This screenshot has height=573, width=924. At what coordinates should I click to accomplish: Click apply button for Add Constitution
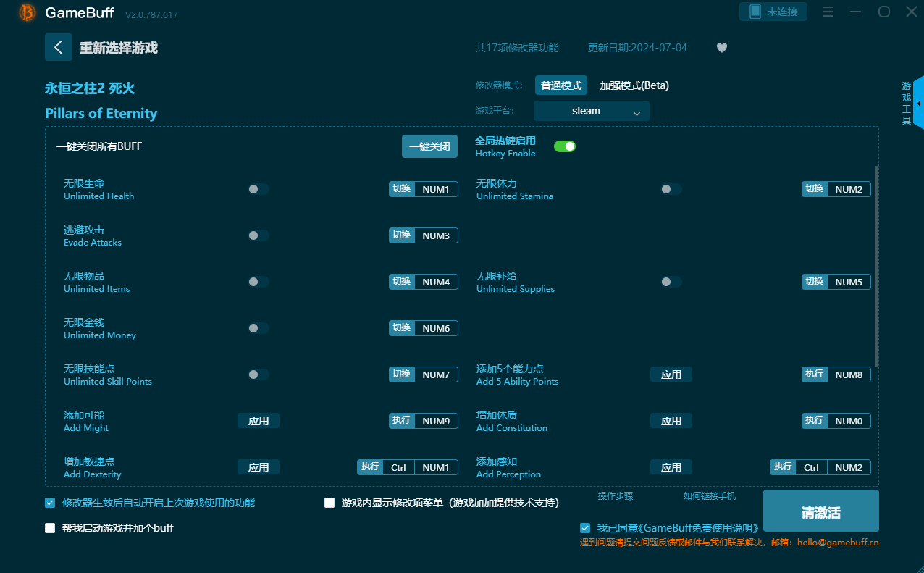(x=671, y=421)
